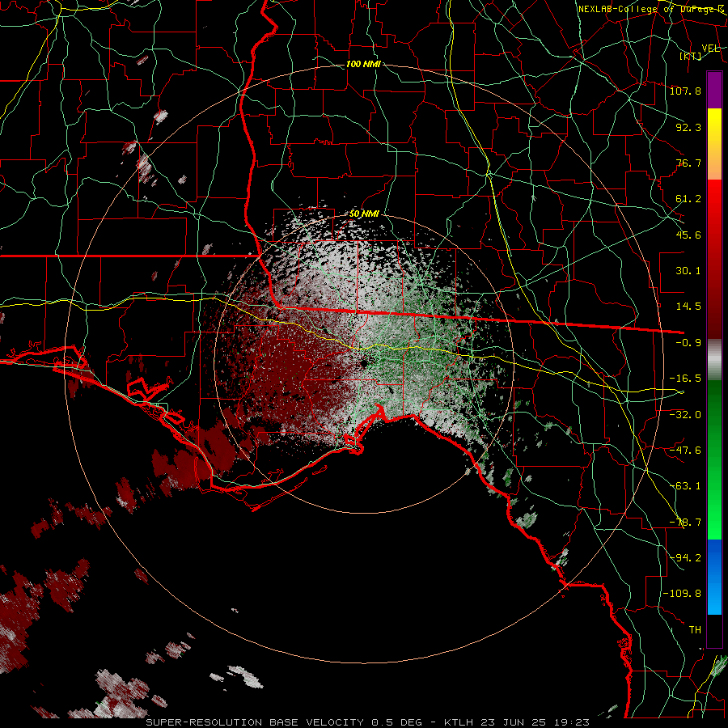Click the 45.6 velocity scale value
Viewport: 728px width, 728px height.
coord(688,235)
